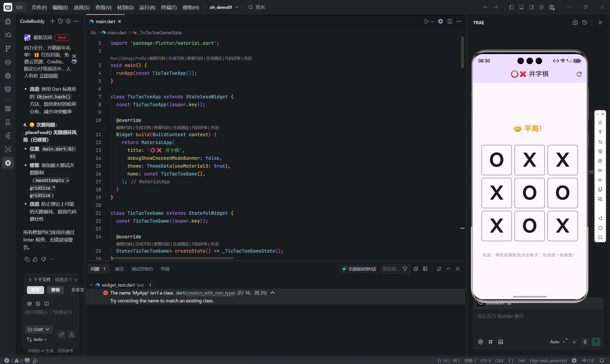Toggle bottom panel layout button
610x364 pixels.
point(521,7)
